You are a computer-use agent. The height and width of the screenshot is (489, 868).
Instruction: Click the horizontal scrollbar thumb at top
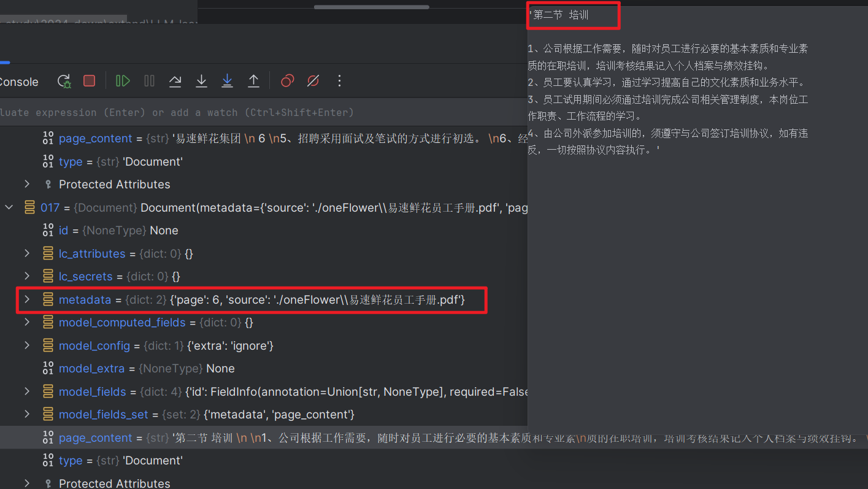coord(372,7)
